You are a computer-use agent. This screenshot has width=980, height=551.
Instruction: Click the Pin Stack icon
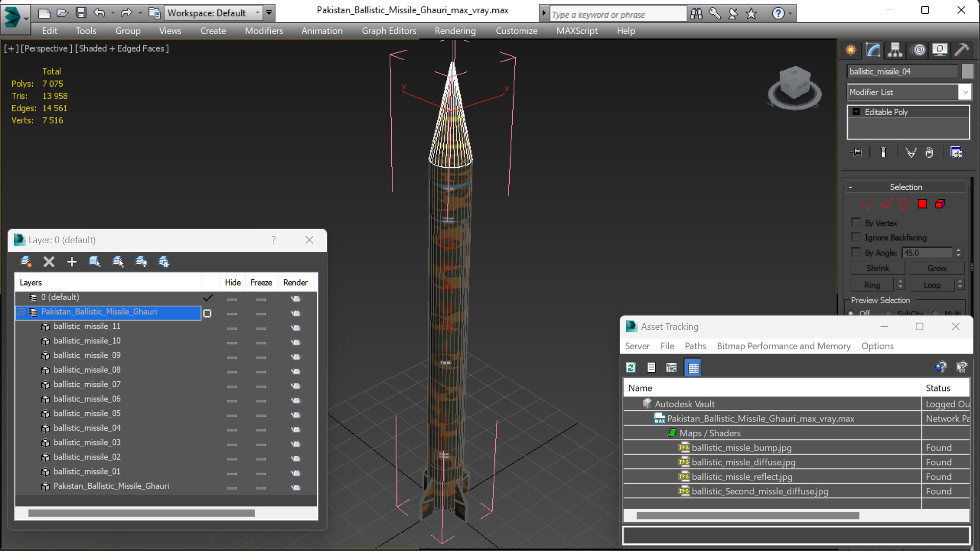857,152
